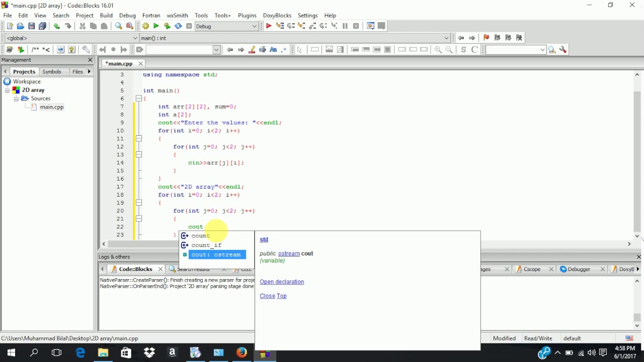Click the ostream link in tooltip
644x362 pixels.
289,253
